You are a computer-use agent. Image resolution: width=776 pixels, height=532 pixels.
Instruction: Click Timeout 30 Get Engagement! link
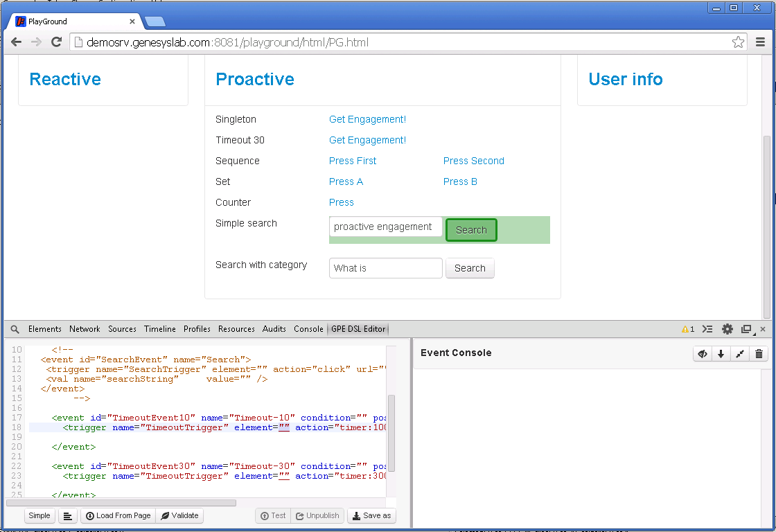(x=367, y=140)
